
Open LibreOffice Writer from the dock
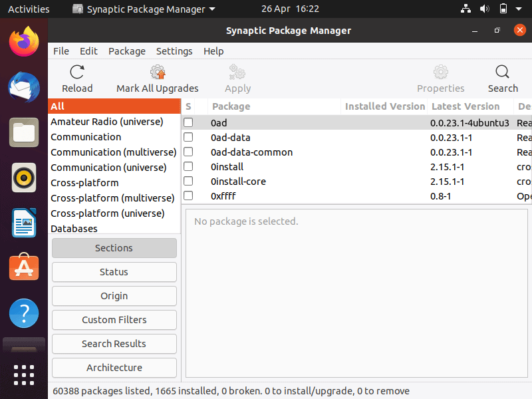24,223
